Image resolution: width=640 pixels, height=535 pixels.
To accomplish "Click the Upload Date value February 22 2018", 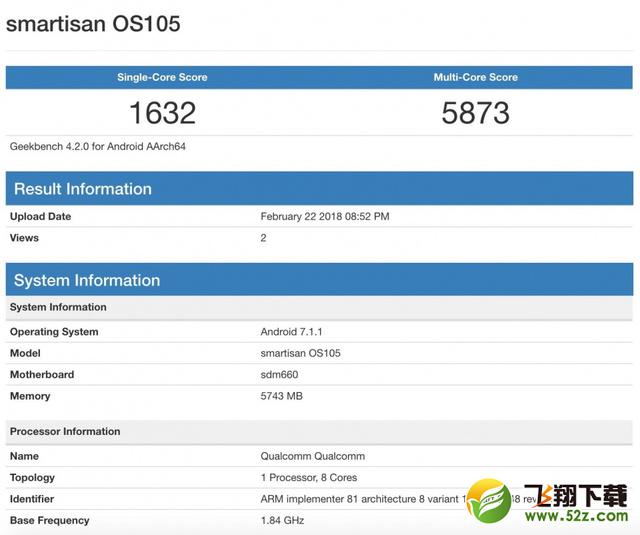I will point(325,216).
